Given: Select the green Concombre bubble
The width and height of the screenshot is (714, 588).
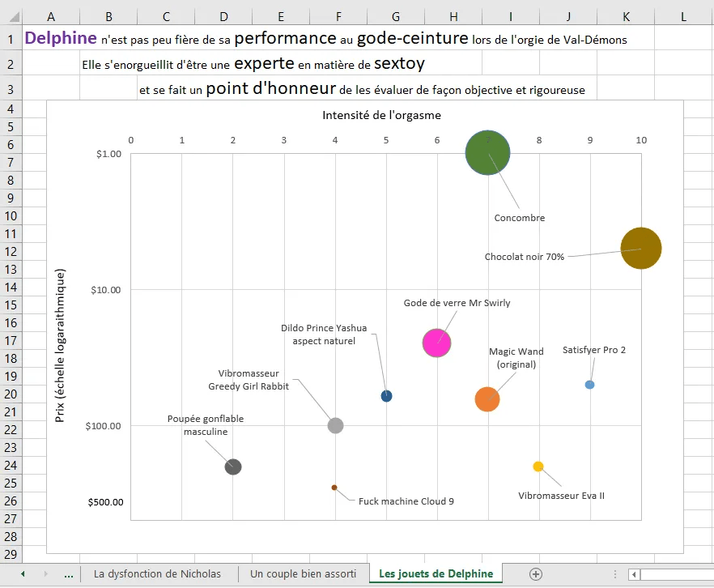Looking at the screenshot, I should click(x=488, y=153).
